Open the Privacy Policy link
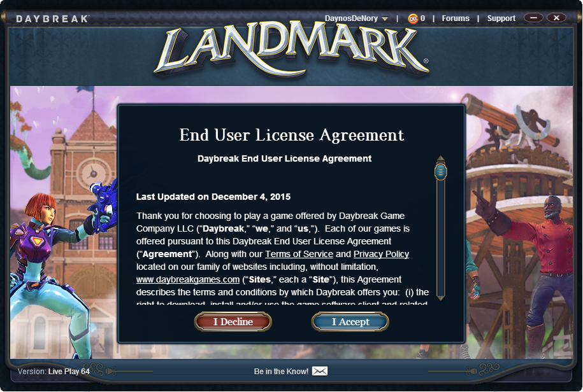 point(381,255)
